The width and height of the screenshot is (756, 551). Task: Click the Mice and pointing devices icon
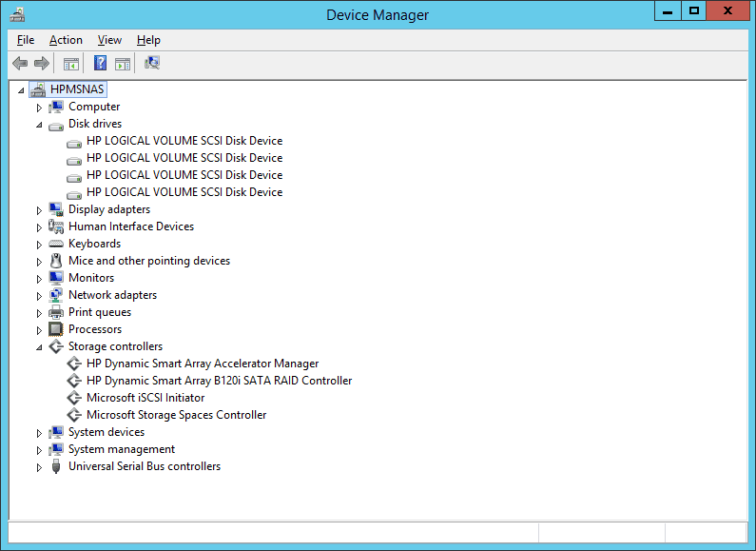point(56,261)
